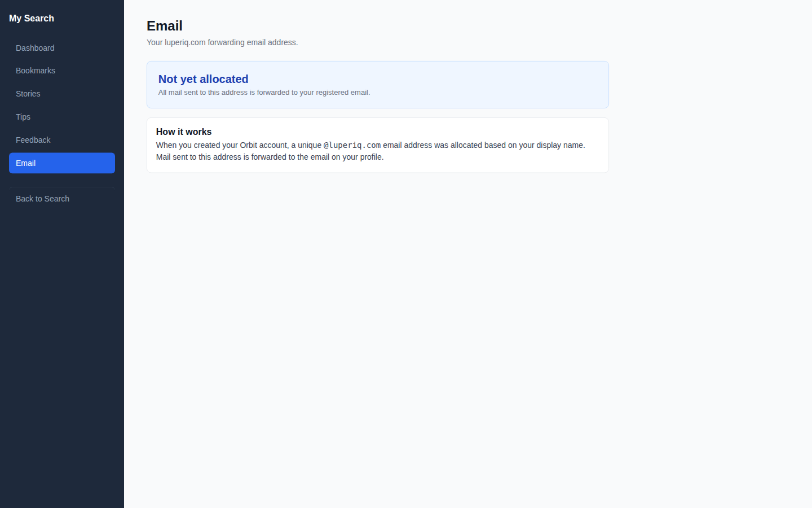Click the forwarding email address description
The width and height of the screenshot is (812, 508).
(222, 42)
